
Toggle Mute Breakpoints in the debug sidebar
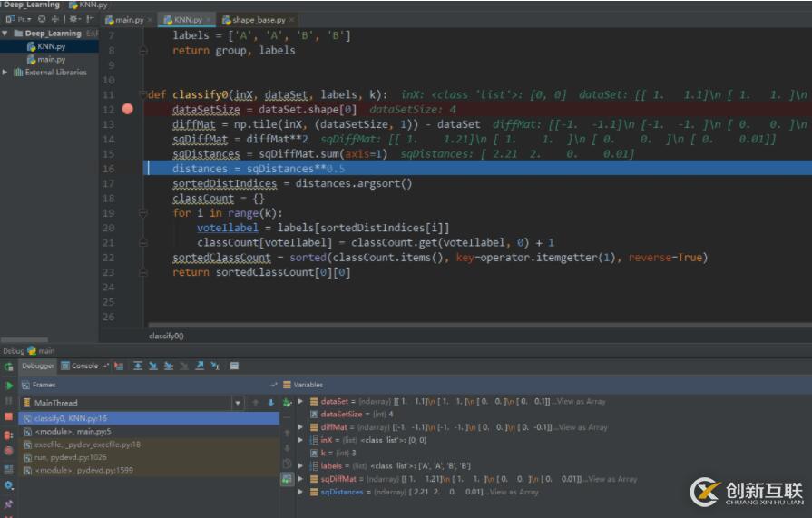[9, 451]
